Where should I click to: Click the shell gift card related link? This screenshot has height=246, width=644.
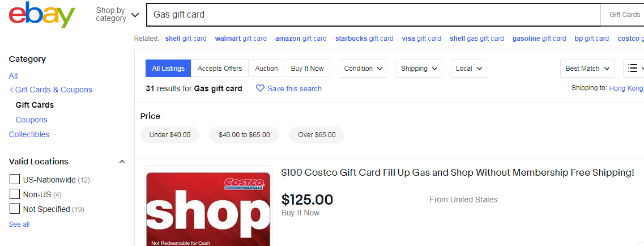(186, 39)
